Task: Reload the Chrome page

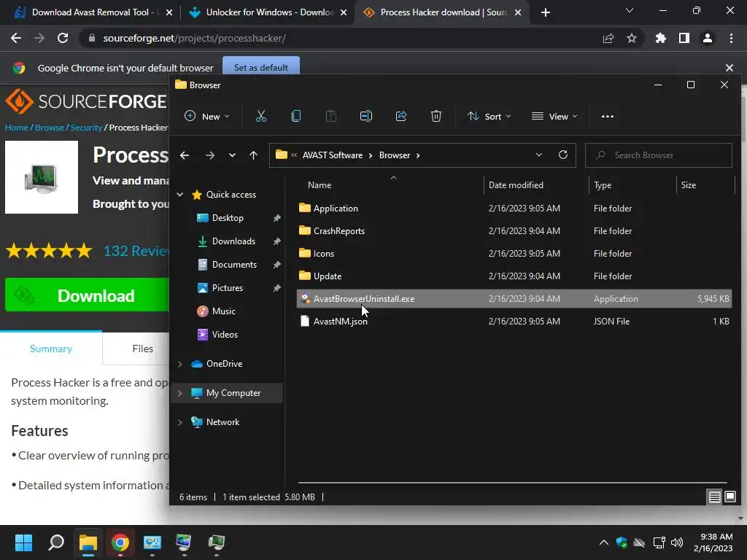Action: [x=63, y=38]
